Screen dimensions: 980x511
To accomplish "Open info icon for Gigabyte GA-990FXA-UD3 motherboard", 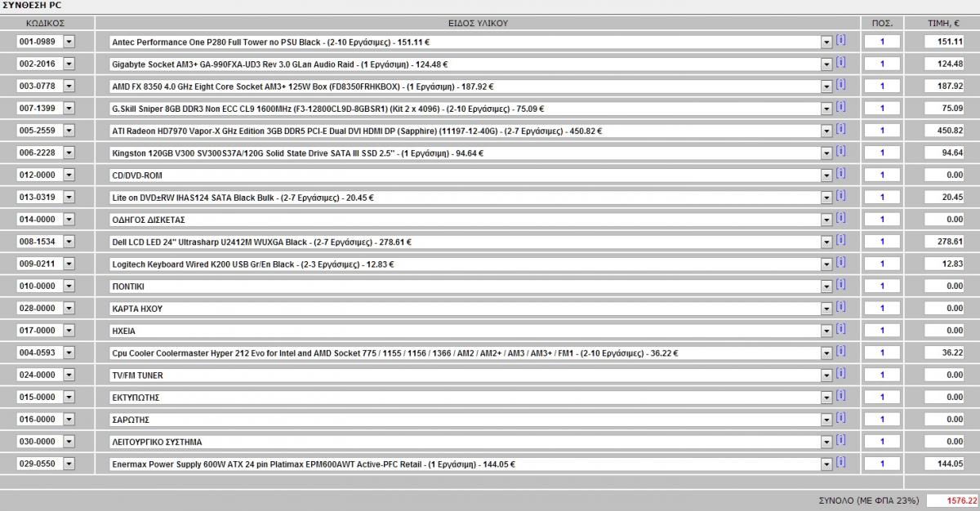I will click(x=840, y=61).
